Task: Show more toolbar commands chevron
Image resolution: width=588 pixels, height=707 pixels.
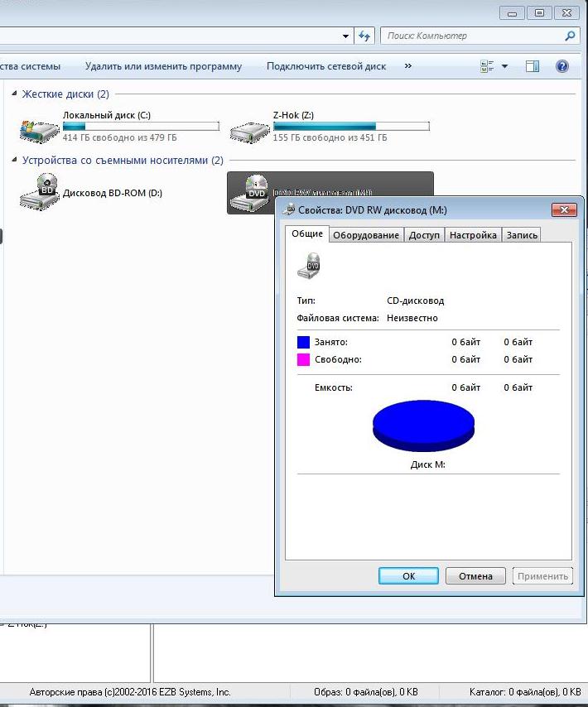Action: click(407, 66)
